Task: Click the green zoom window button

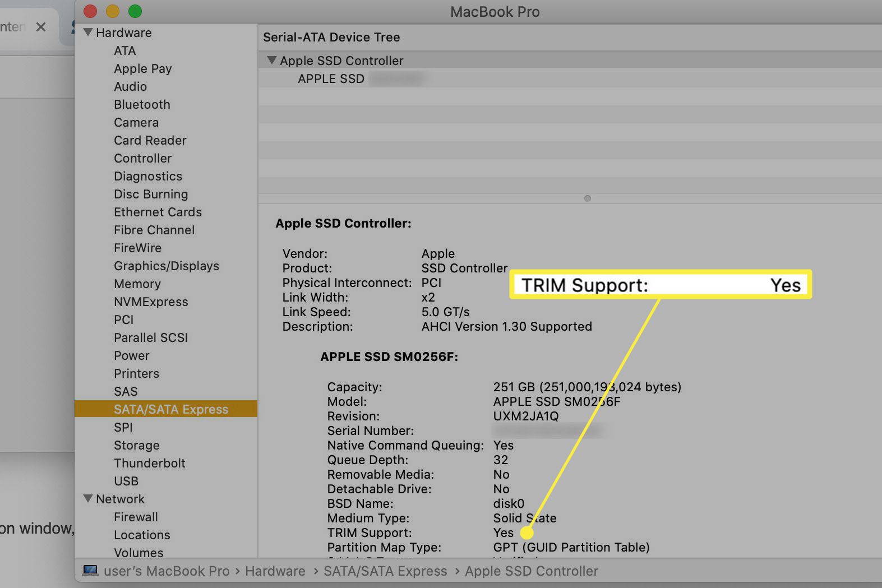Action: pos(135,11)
